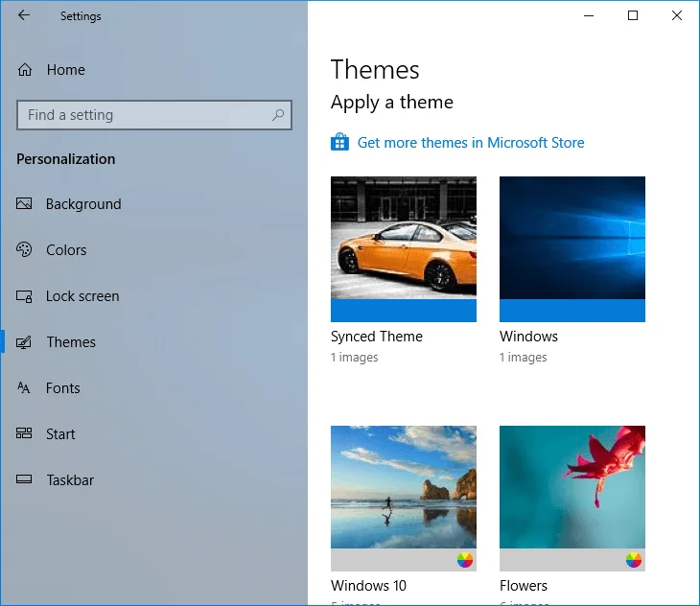Click the Home house icon
The width and height of the screenshot is (700, 606).
[25, 70]
